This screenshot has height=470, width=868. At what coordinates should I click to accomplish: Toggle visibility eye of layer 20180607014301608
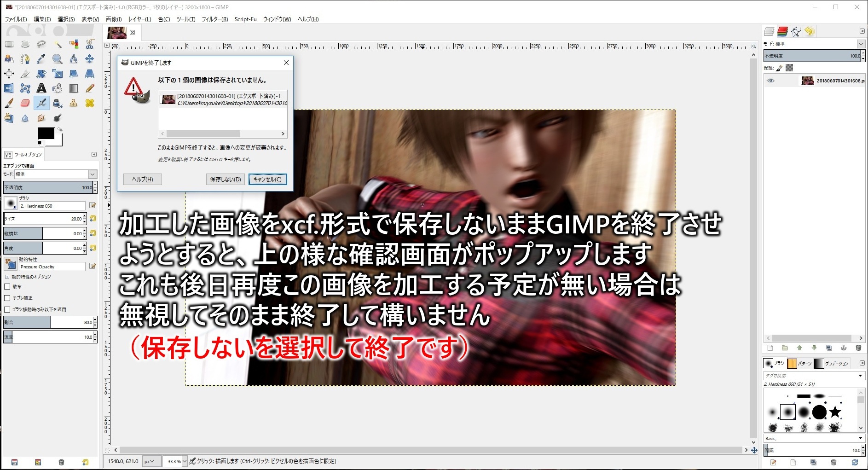pyautogui.click(x=771, y=81)
